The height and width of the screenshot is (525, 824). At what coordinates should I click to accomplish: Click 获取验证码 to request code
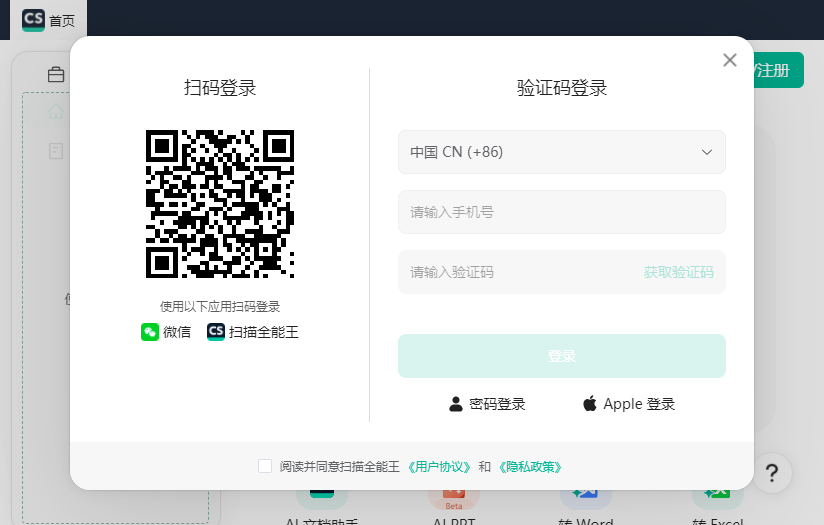pos(678,272)
